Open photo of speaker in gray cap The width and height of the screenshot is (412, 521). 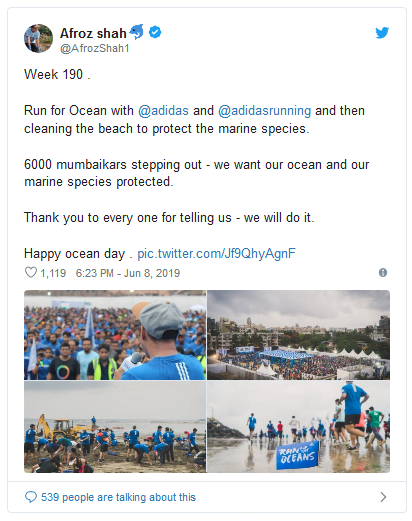coord(115,335)
